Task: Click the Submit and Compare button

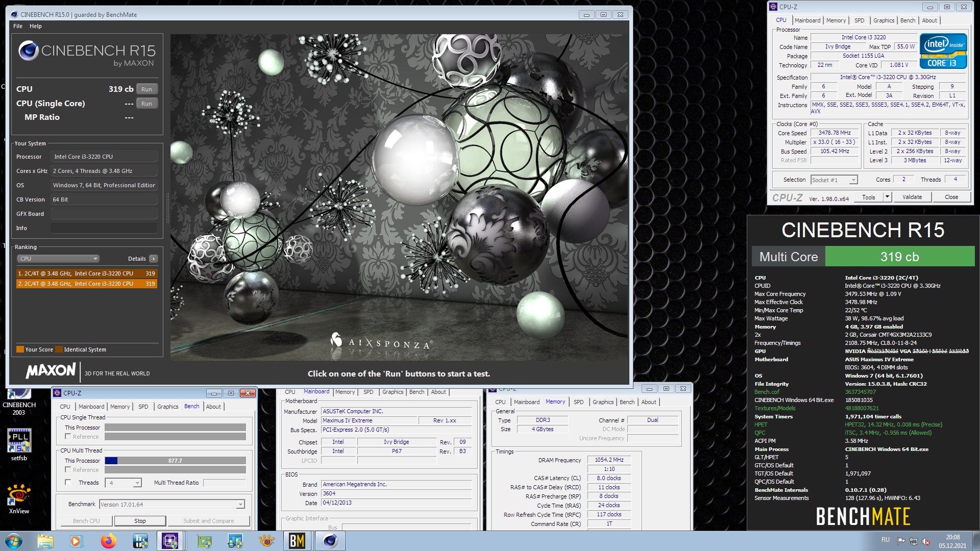Action: 208,521
